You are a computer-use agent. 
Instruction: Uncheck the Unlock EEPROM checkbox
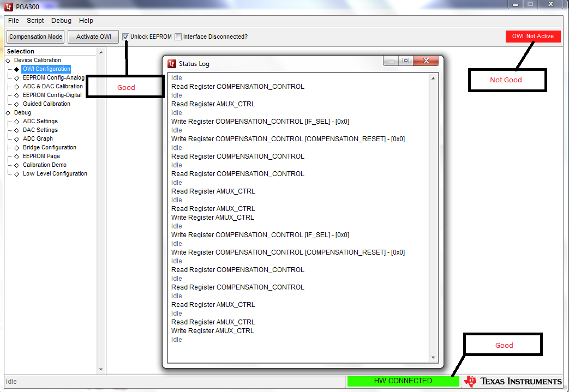click(125, 37)
